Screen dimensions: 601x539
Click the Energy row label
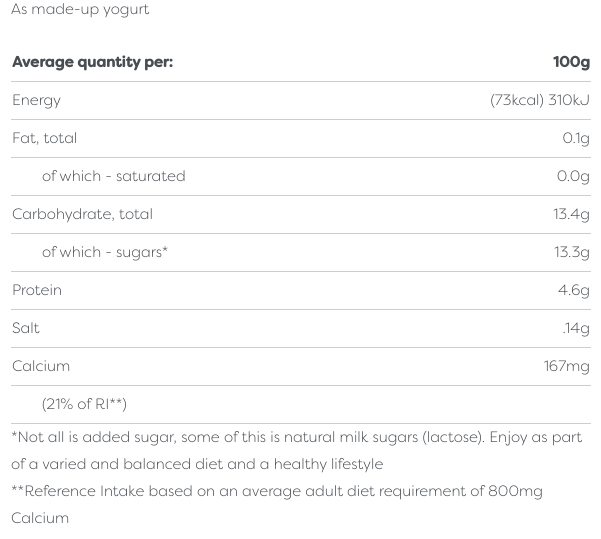pyautogui.click(x=36, y=100)
